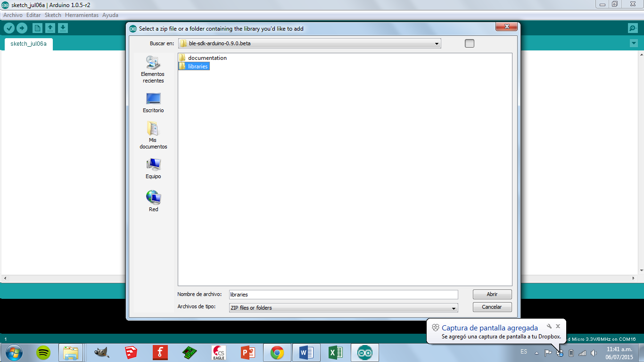Click the Save sketch down-arrow icon
Image resolution: width=644 pixels, height=362 pixels.
(x=63, y=28)
